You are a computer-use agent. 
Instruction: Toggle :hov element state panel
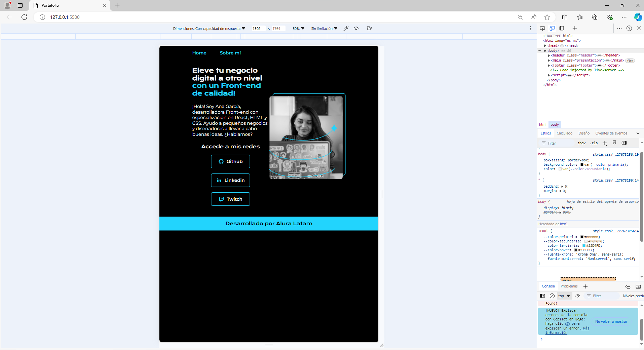tap(582, 143)
